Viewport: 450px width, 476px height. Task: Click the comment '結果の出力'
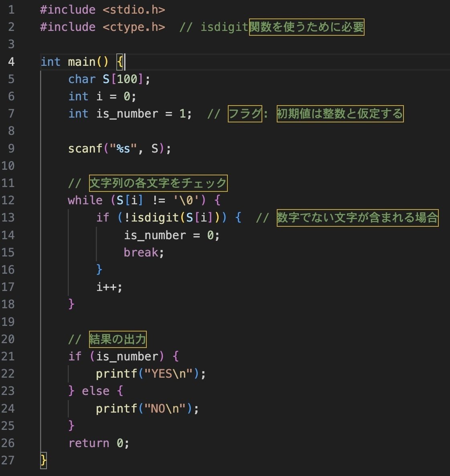tap(118, 339)
